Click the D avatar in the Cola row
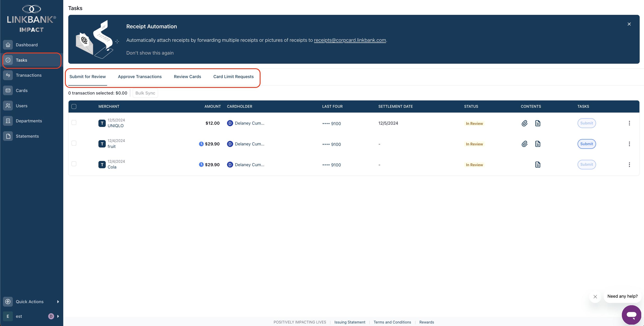The width and height of the screenshot is (644, 326). tap(230, 165)
